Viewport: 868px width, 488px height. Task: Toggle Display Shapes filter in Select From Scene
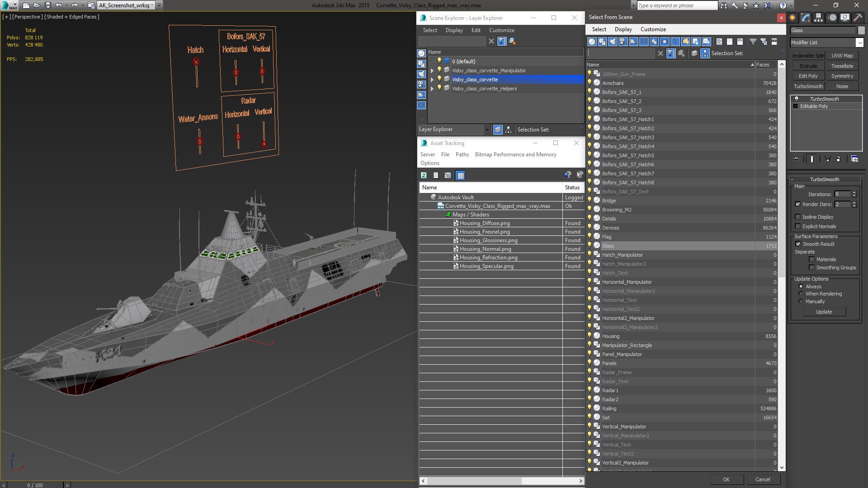click(x=602, y=42)
